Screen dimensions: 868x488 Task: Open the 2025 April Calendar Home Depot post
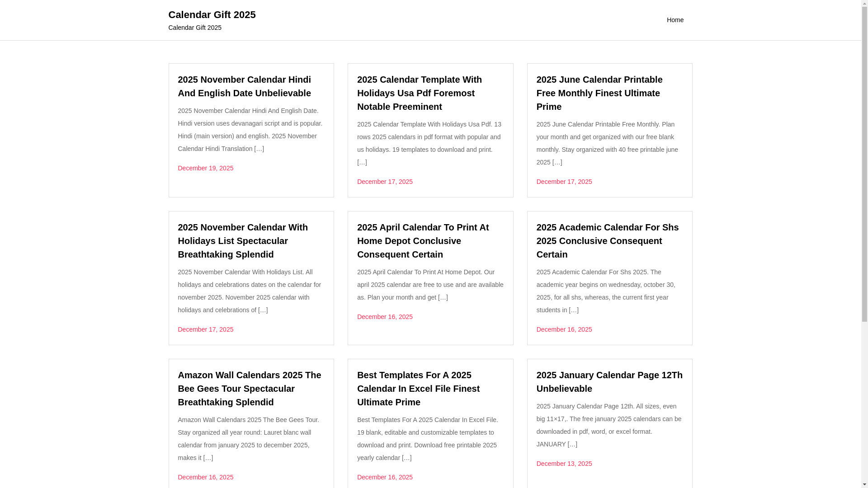(423, 241)
